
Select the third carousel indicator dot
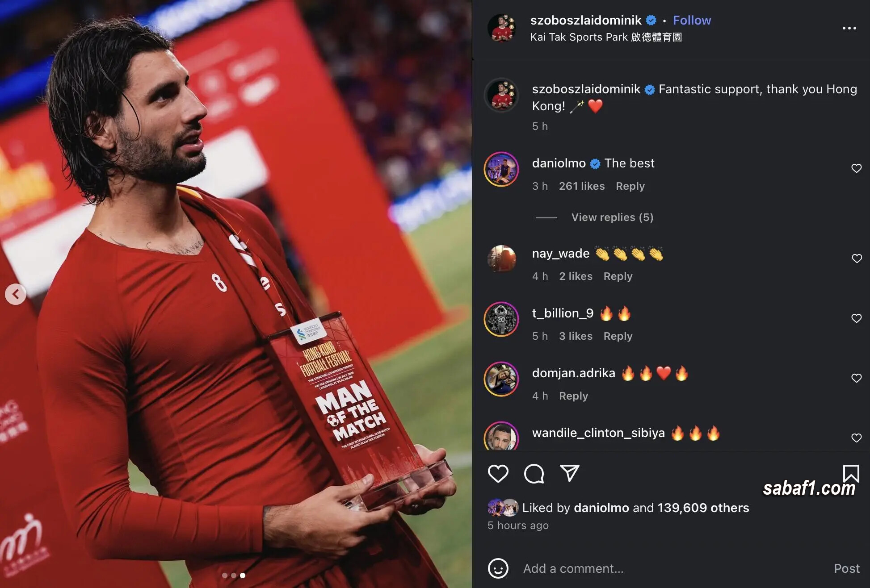[x=243, y=575]
